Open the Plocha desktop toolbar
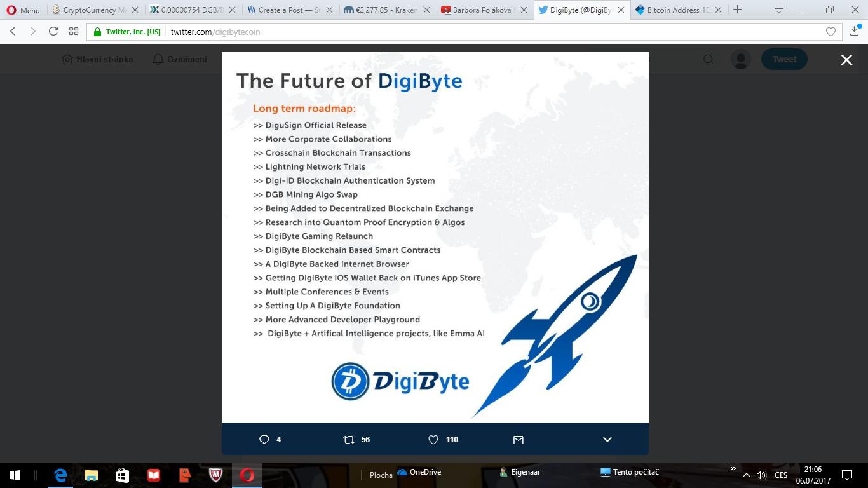868x488 pixels. click(x=381, y=475)
